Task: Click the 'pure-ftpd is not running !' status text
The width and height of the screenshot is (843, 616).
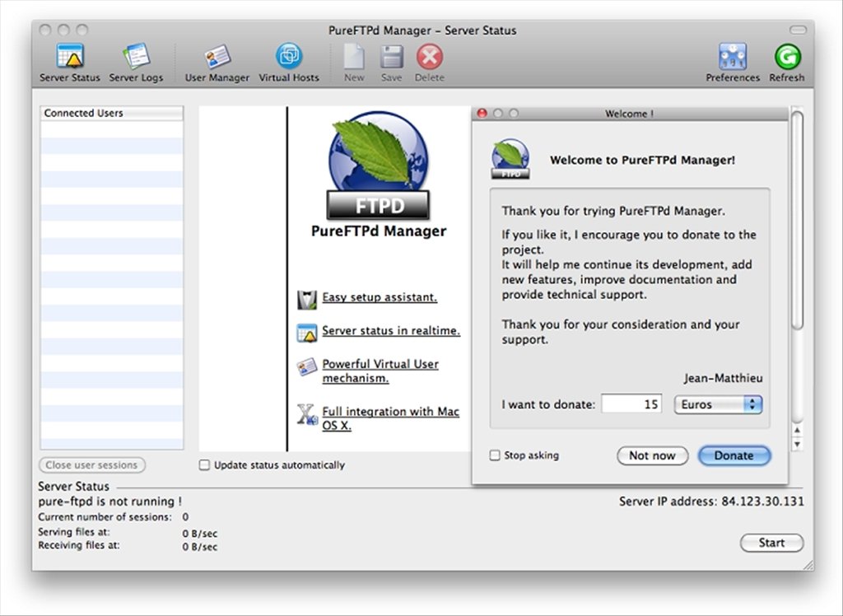Action: point(109,502)
